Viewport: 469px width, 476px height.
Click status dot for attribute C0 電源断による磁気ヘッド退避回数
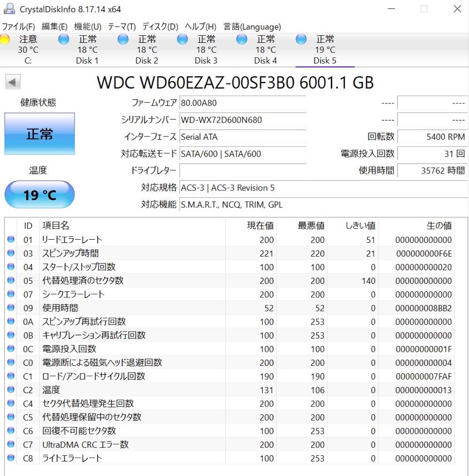11,362
